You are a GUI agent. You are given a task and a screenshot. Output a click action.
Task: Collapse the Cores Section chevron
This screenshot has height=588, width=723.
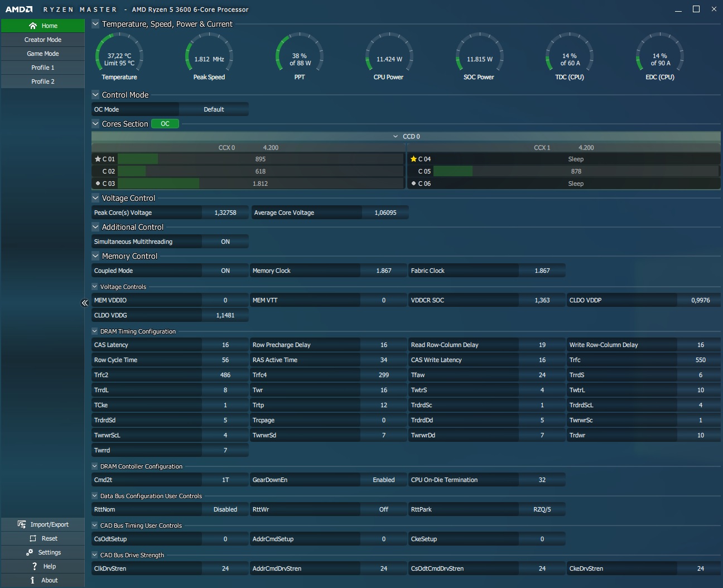(x=95, y=124)
